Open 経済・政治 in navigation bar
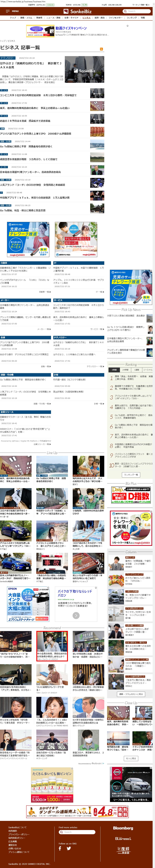Image resolution: width=155 pixels, height=868 pixels. click(100, 18)
